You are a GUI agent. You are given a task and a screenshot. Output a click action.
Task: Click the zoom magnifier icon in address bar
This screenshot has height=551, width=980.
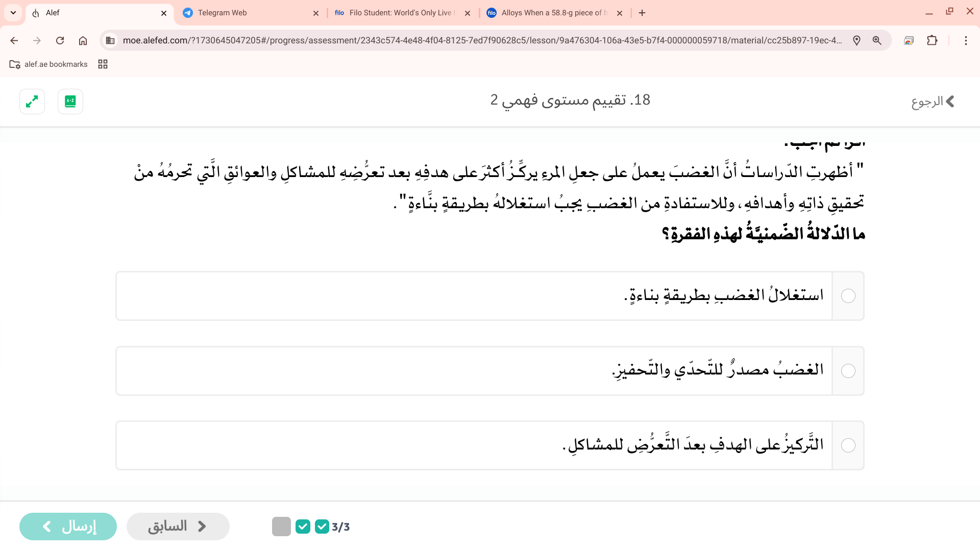pos(877,40)
